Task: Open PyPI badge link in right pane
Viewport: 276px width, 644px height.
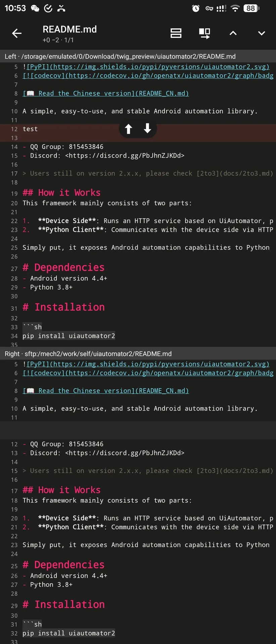Action: pos(146,364)
